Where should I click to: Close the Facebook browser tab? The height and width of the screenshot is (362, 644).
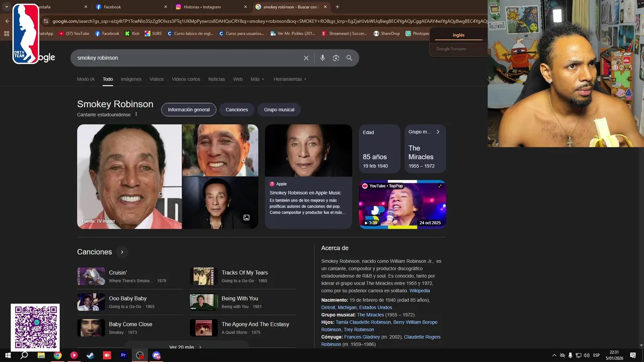(166, 7)
